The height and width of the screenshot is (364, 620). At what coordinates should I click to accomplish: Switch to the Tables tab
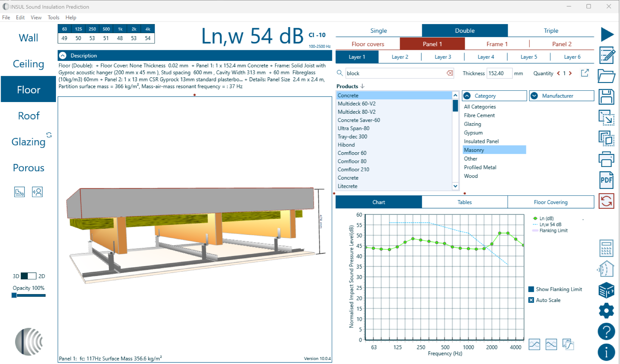[465, 202]
